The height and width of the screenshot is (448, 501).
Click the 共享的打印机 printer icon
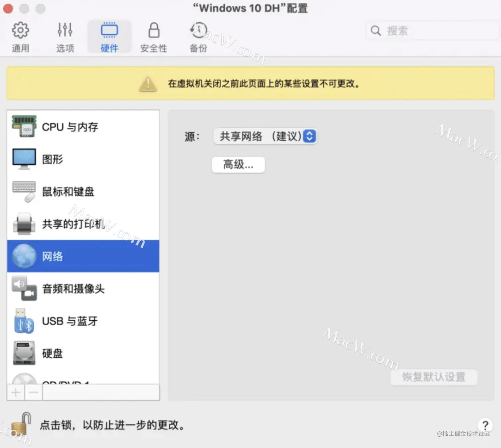coord(24,224)
